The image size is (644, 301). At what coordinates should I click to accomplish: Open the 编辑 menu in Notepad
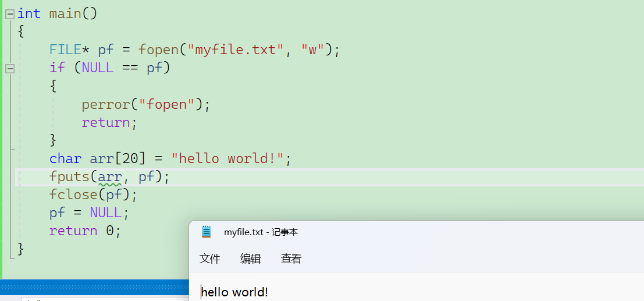(x=251, y=259)
